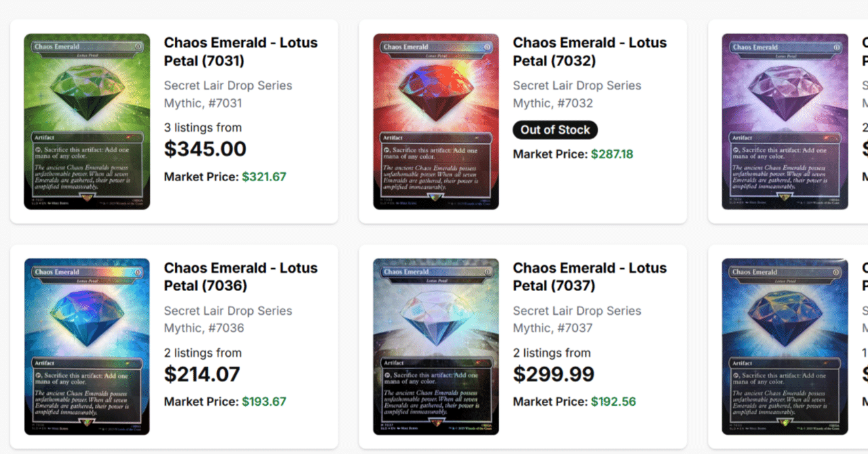Image resolution: width=868 pixels, height=454 pixels.
Task: Open the Chaos Emerald - Lotus Petal (7031) listing
Action: 241,52
